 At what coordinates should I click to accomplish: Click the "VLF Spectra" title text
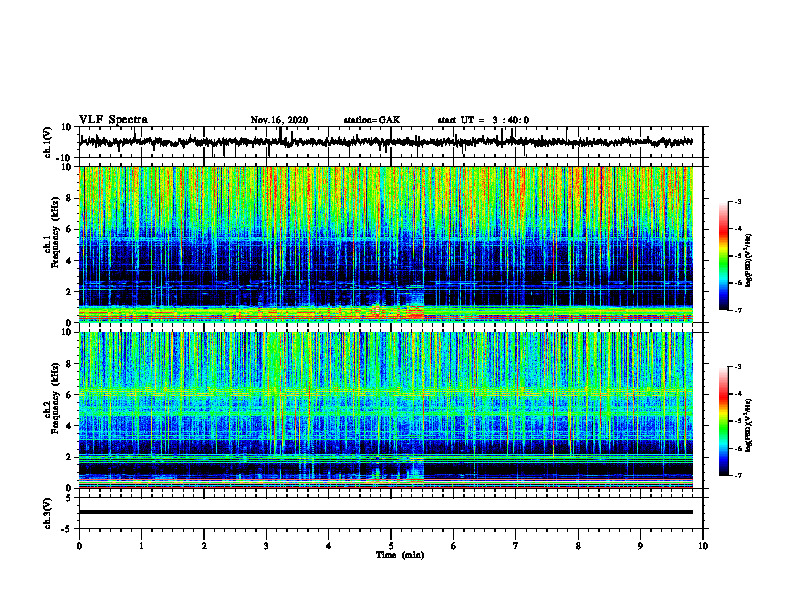(x=113, y=120)
